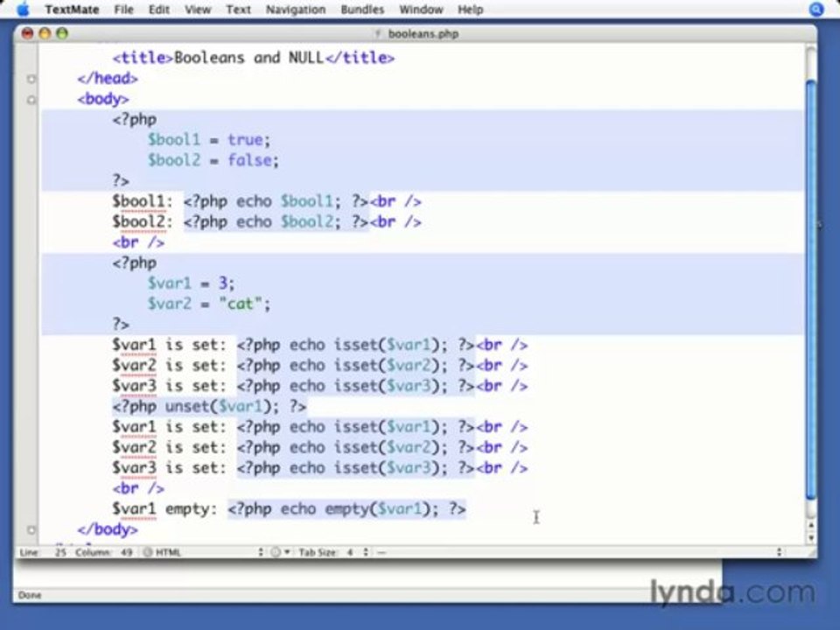840x630 pixels.
Task: Open the View menu
Action: coord(198,9)
